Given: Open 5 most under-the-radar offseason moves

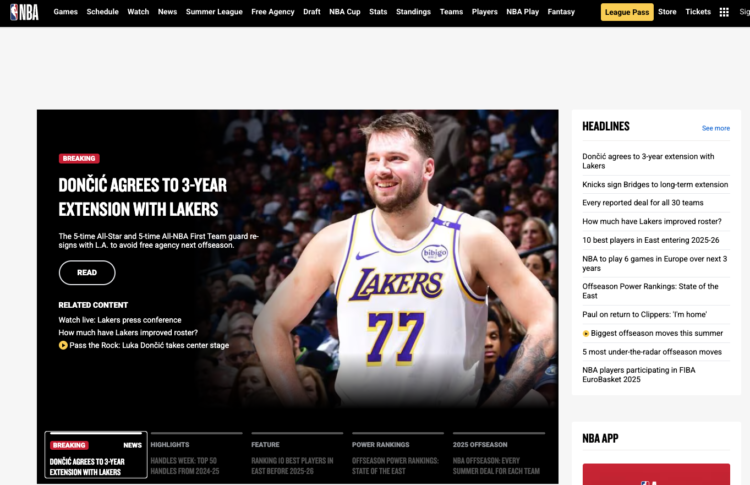Looking at the screenshot, I should coord(651,352).
